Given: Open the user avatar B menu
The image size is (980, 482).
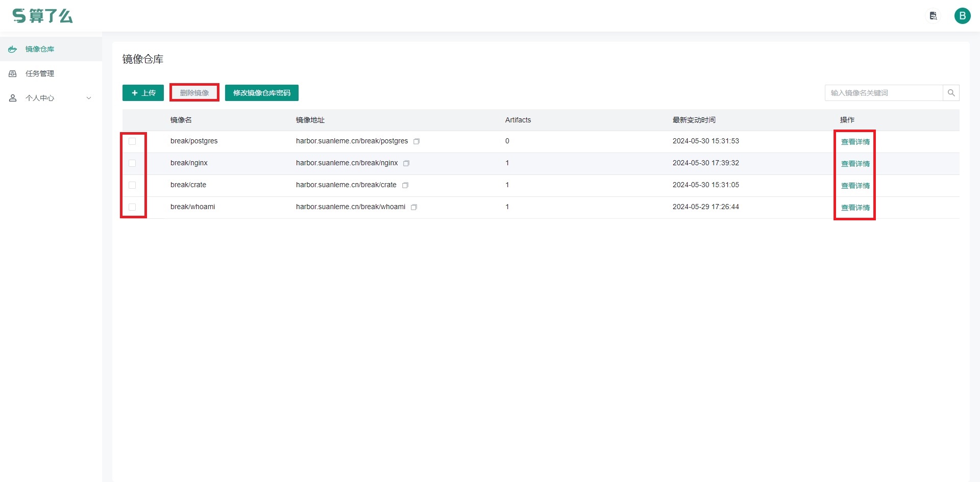Looking at the screenshot, I should pyautogui.click(x=962, y=16).
